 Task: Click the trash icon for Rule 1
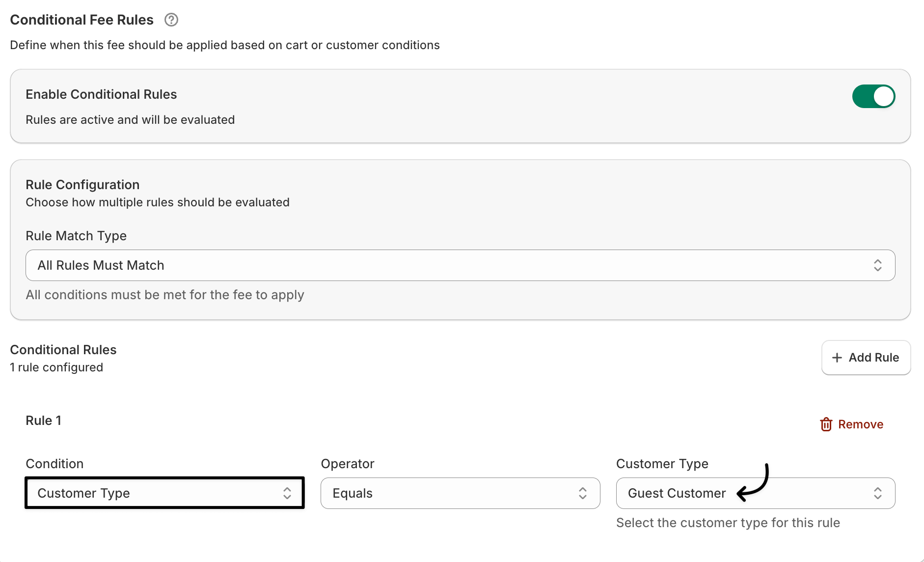(826, 424)
